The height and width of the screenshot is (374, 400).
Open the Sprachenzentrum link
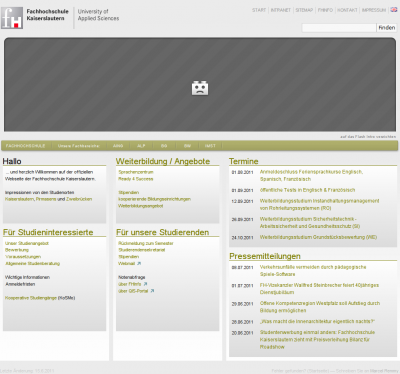click(x=136, y=172)
